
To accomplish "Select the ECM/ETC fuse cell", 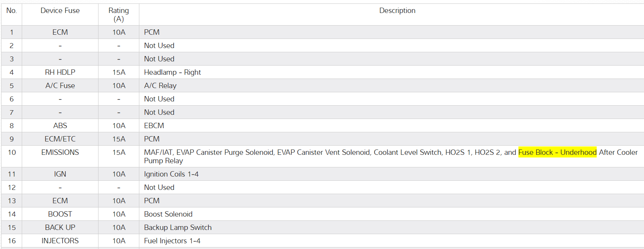I will pos(60,139).
